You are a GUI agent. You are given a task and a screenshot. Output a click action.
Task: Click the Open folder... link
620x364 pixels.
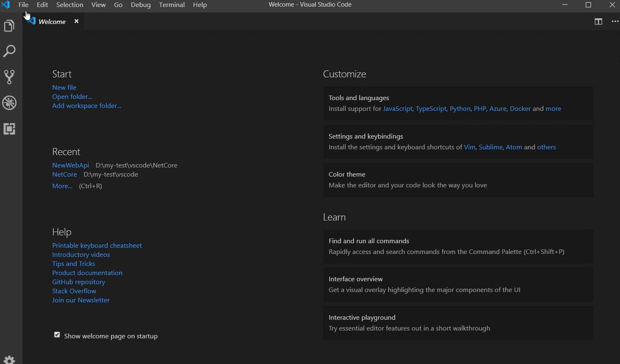[x=72, y=96]
